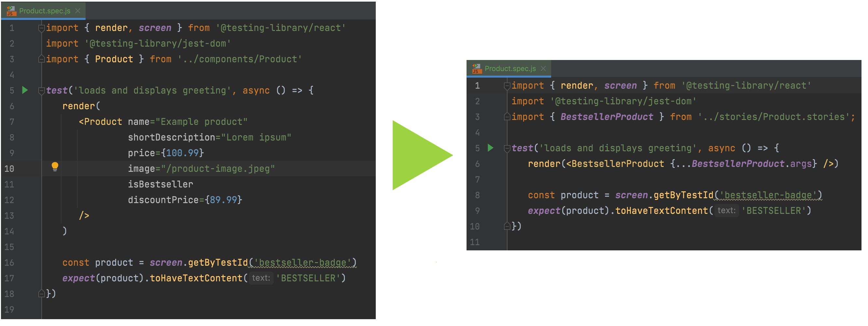Collapse the fold marker beside the BestsellerProduct import

pyautogui.click(x=507, y=117)
